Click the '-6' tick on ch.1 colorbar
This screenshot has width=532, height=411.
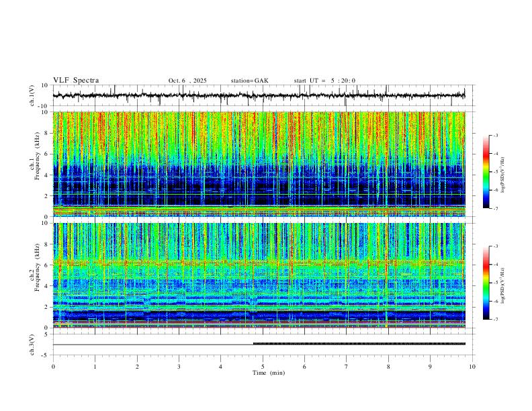pyautogui.click(x=496, y=190)
